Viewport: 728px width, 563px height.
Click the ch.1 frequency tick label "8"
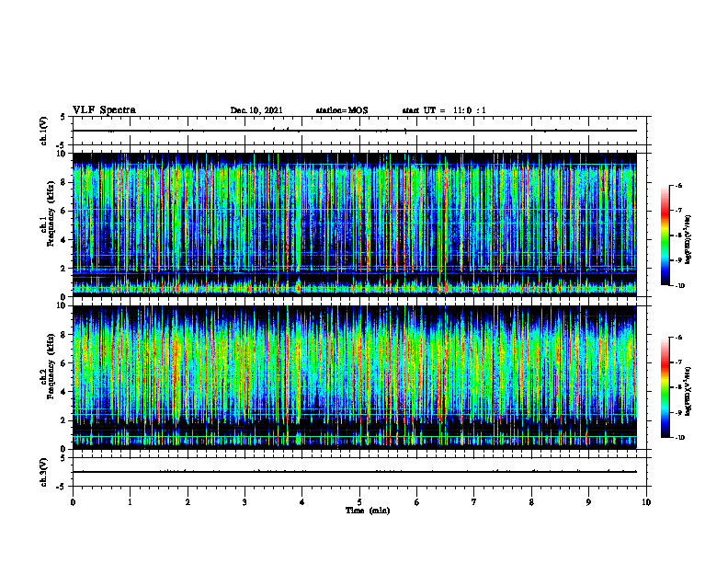point(63,182)
